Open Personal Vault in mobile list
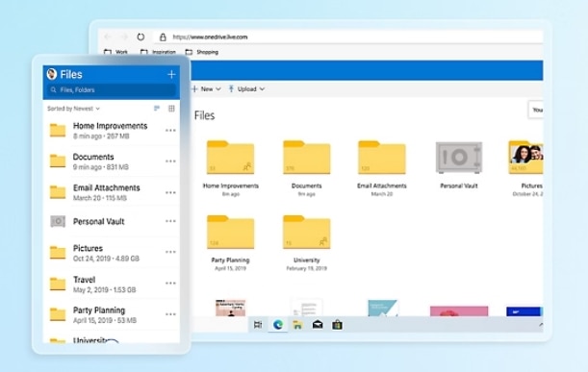This screenshot has height=372, width=588. pyautogui.click(x=112, y=221)
